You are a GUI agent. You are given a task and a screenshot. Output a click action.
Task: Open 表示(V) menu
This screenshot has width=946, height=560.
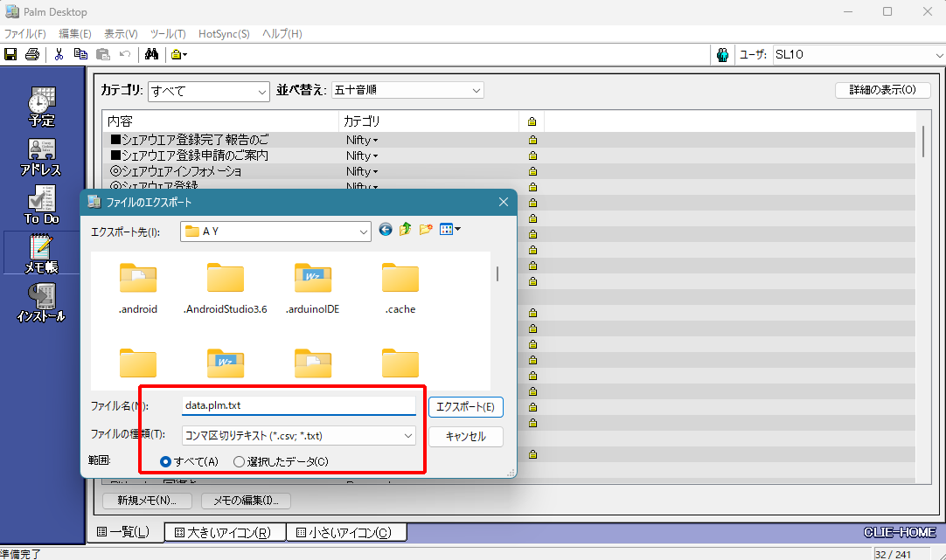[121, 34]
